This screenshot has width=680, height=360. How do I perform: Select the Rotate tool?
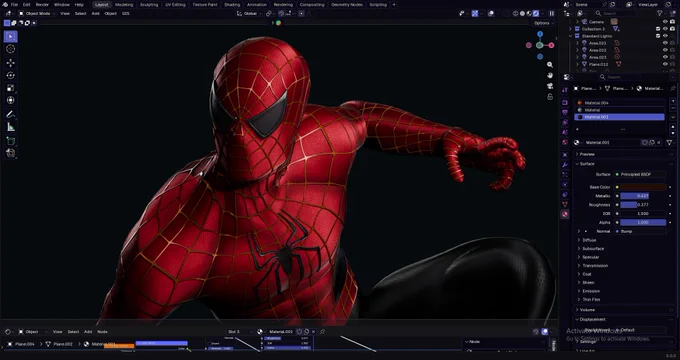tap(10, 75)
